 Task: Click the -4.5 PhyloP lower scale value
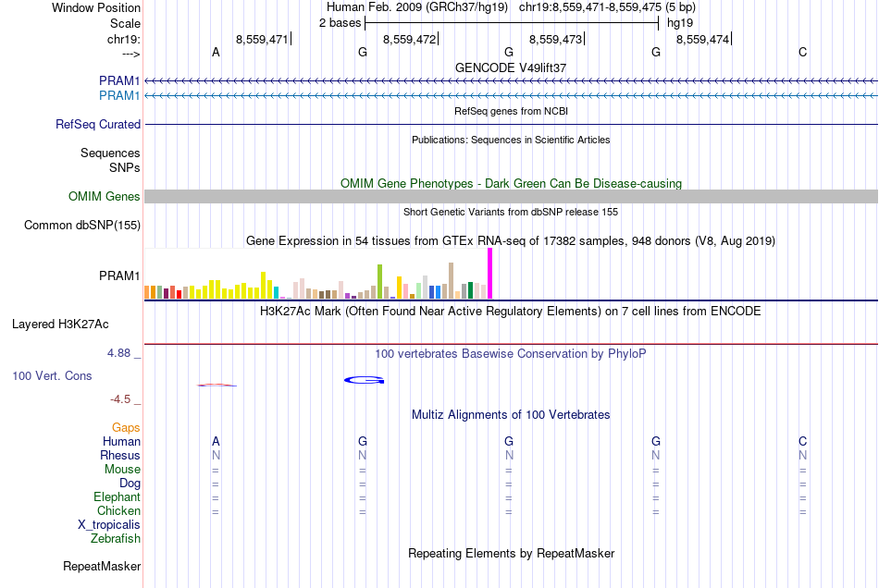point(120,398)
